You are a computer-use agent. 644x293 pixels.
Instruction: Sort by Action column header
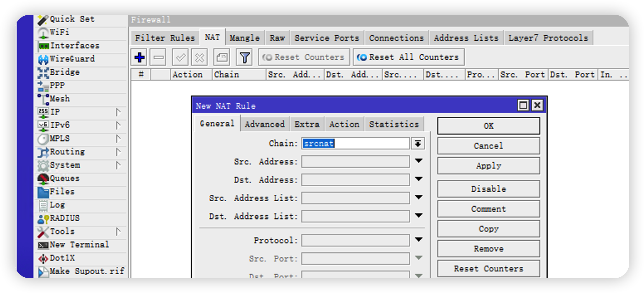[191, 75]
